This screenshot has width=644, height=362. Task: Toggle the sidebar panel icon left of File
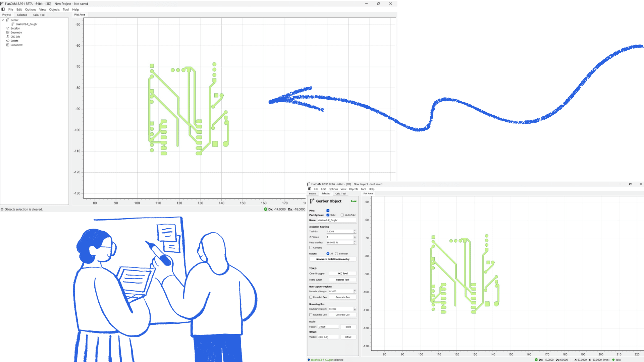(x=3, y=9)
